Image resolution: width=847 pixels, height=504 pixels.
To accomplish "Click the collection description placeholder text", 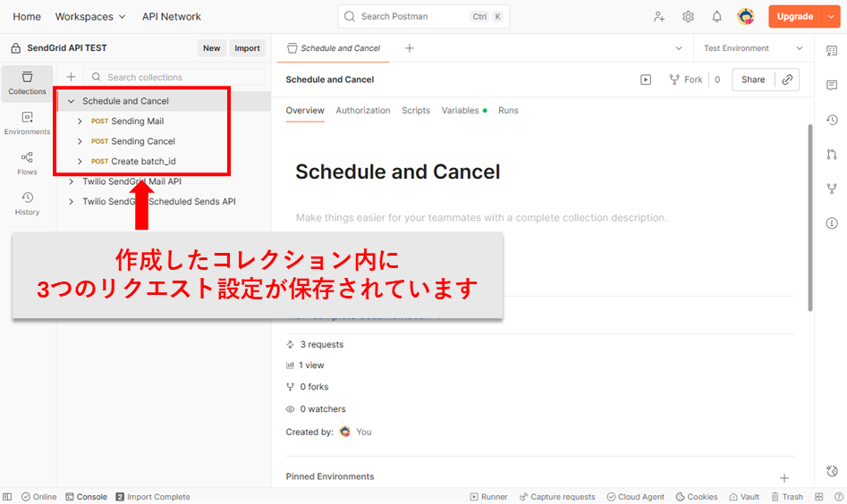I will tap(481, 218).
